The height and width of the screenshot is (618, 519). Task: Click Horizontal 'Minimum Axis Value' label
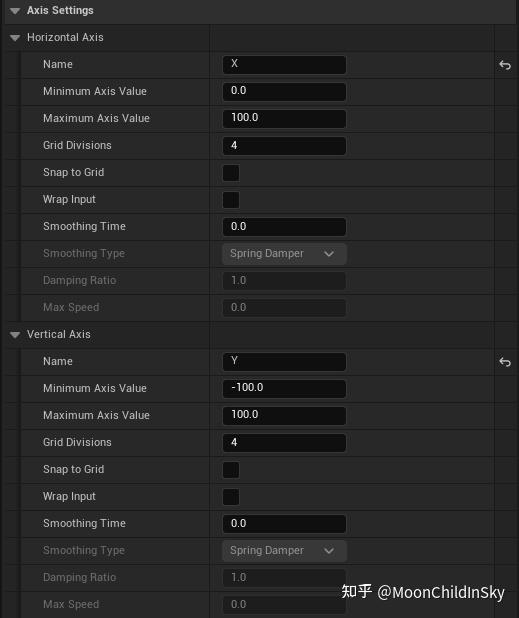pos(95,91)
